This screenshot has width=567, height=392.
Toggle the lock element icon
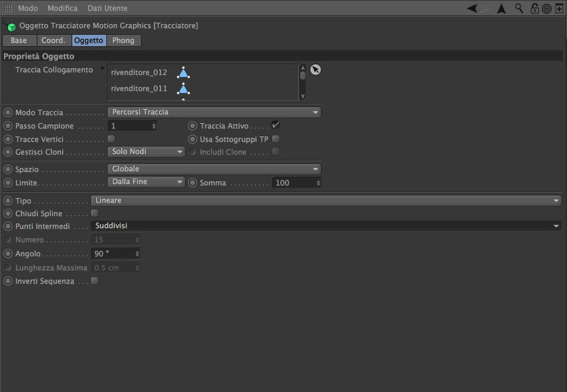pyautogui.click(x=534, y=8)
